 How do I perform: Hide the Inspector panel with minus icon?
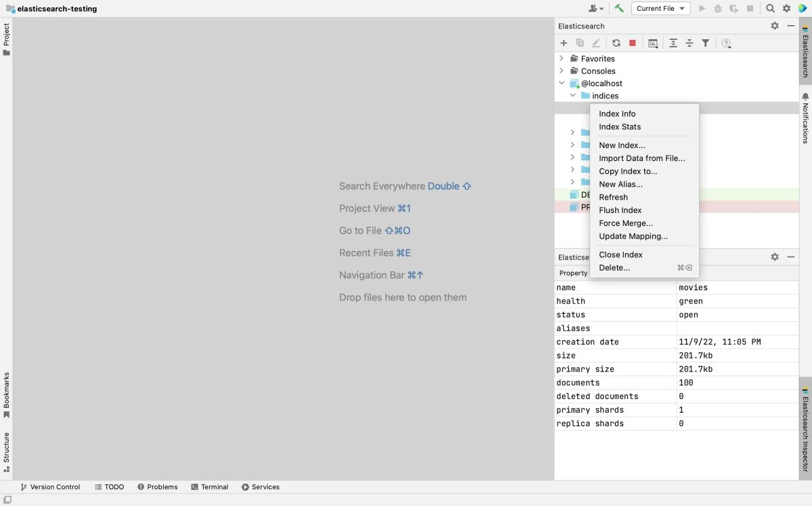coord(790,257)
